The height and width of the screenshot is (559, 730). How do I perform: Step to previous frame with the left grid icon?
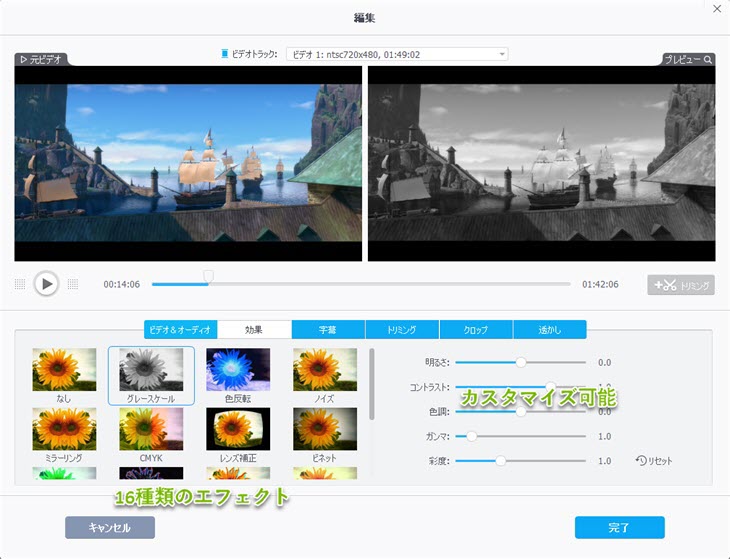point(20,284)
